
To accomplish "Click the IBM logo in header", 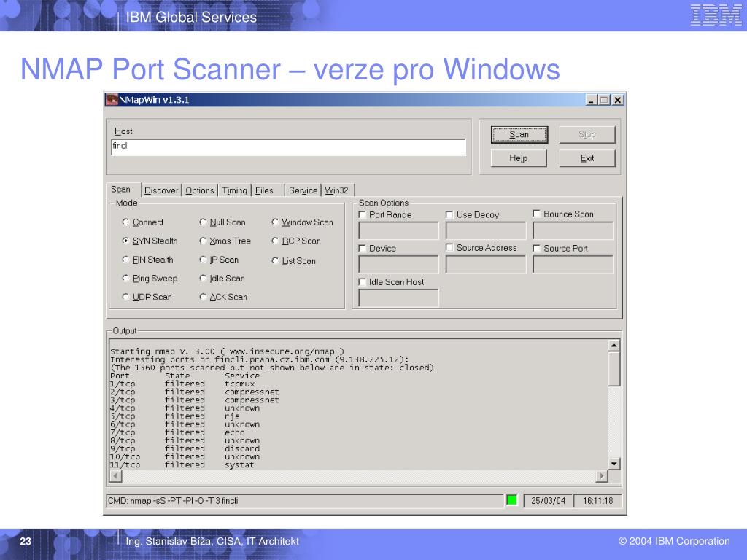I will tap(716, 15).
